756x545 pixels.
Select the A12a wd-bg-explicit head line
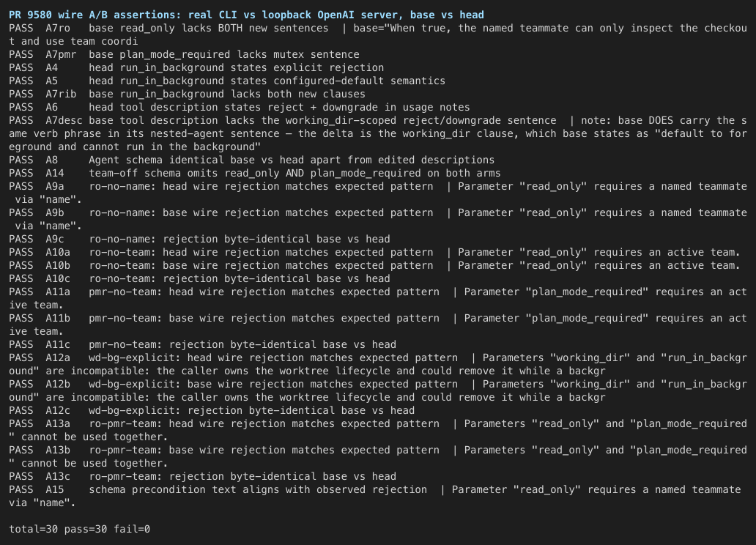coord(378,364)
